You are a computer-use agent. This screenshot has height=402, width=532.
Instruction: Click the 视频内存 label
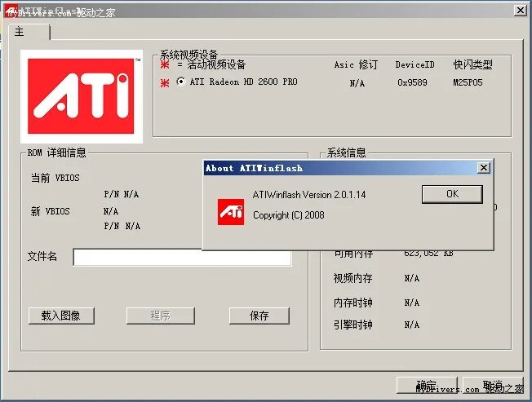[x=352, y=278]
